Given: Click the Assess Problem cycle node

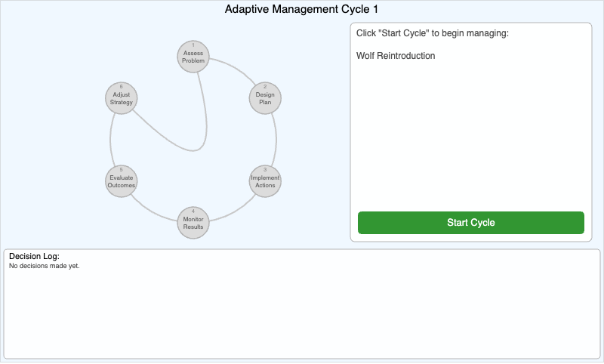Looking at the screenshot, I should coord(193,56).
